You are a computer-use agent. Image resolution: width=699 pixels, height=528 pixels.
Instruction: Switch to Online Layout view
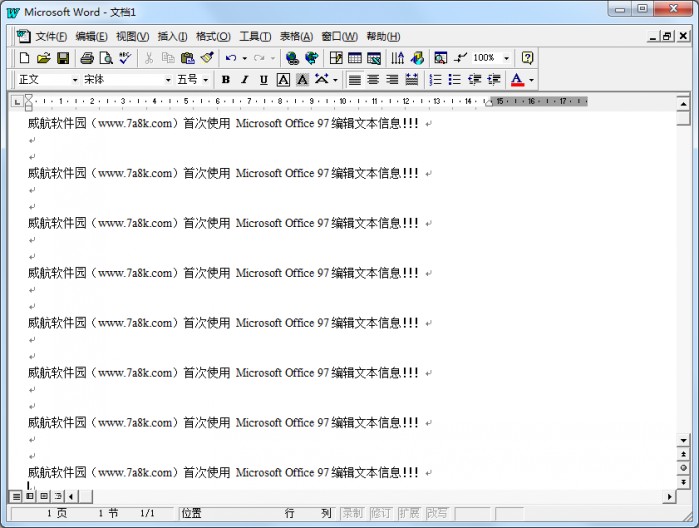click(30, 496)
